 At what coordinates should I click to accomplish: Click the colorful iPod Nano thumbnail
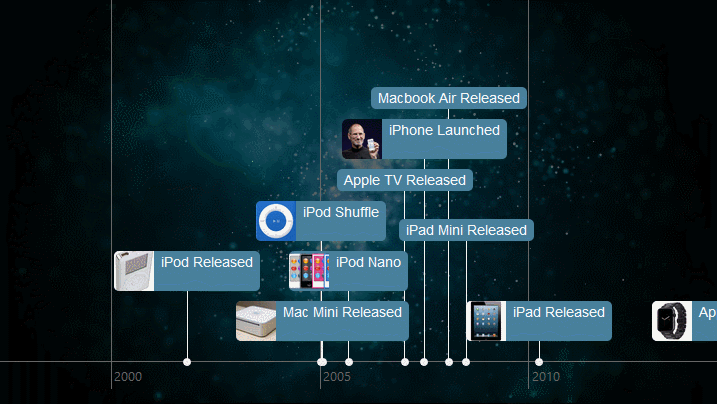[x=309, y=271]
